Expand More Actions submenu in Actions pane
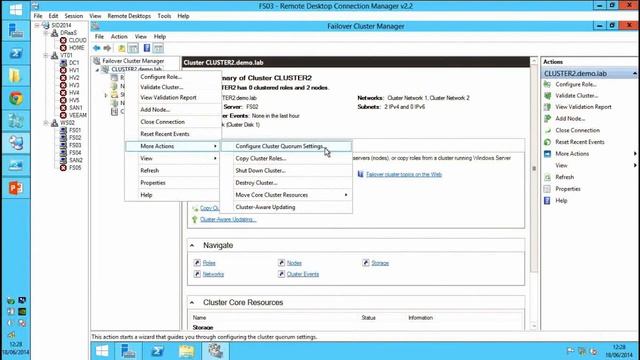The width and height of the screenshot is (640, 360). (x=635, y=154)
